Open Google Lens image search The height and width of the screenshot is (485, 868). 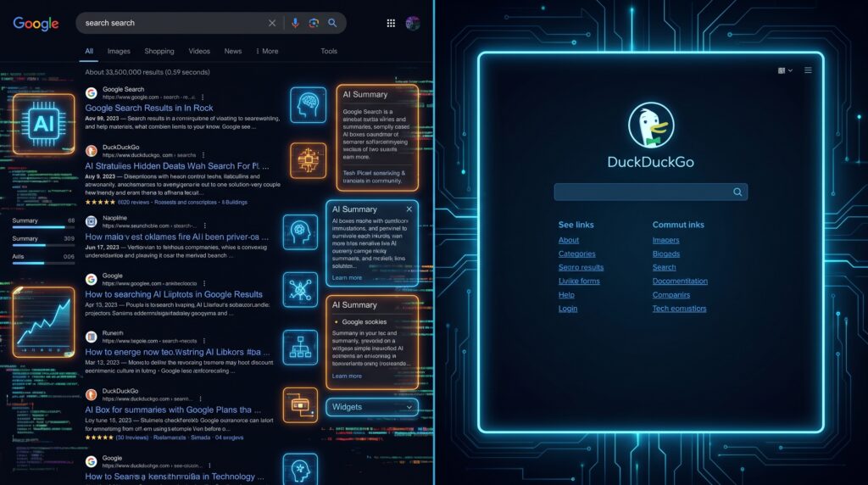point(314,23)
